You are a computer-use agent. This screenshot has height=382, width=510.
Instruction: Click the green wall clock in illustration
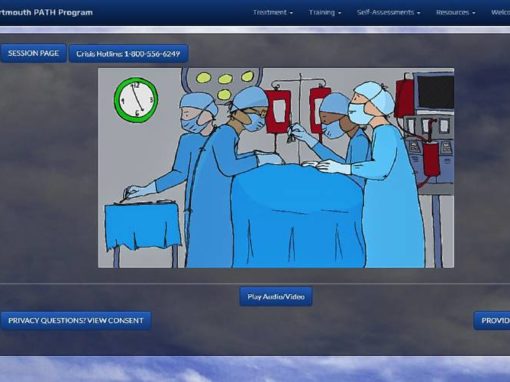pos(136,100)
